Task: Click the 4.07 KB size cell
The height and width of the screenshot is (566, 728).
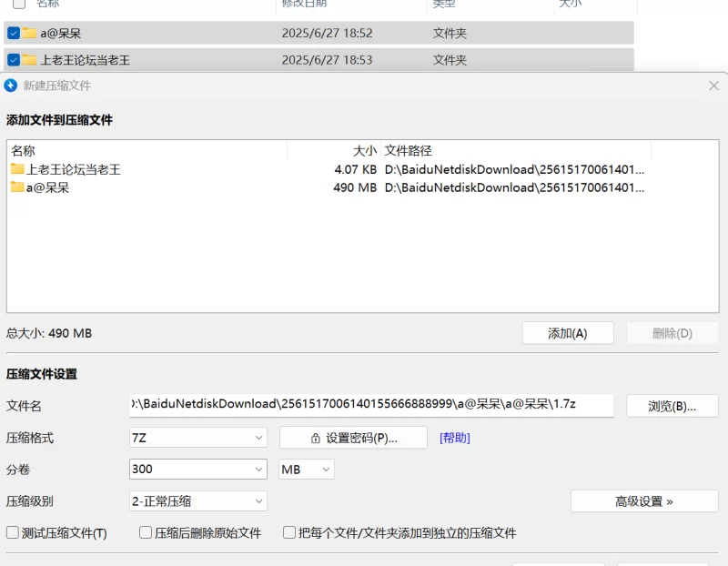Action: [356, 169]
